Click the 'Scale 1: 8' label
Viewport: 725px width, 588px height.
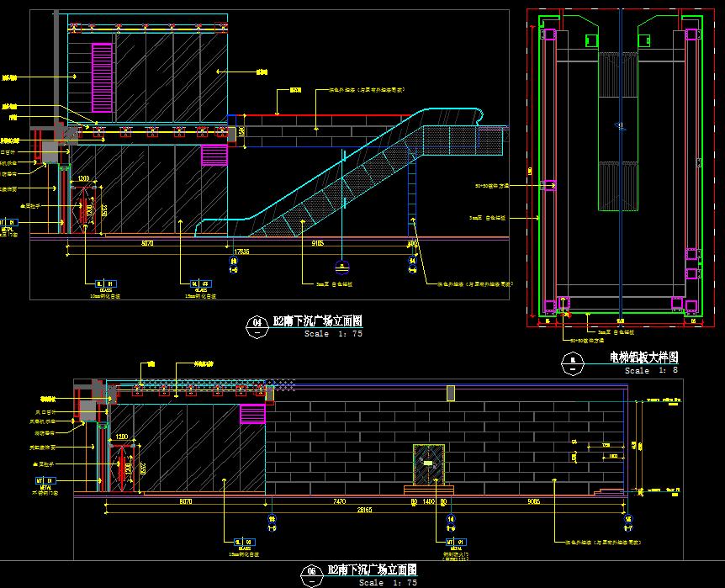point(651,370)
